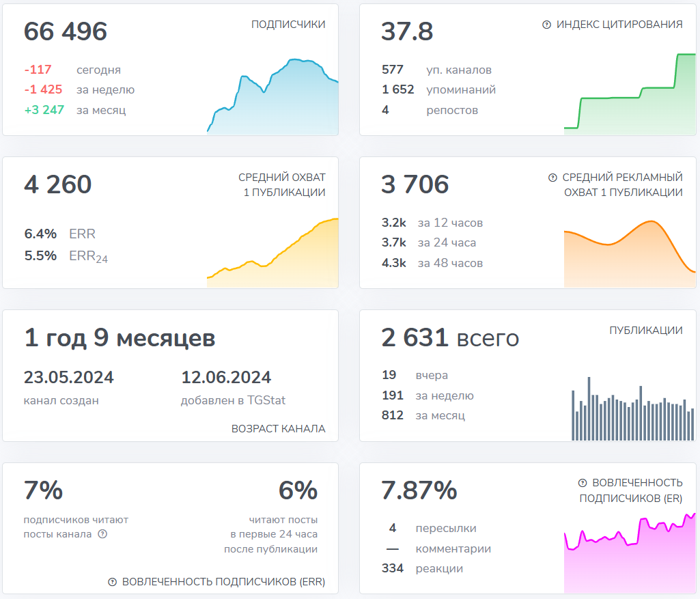Open the grey publications bar chart
Screen dimensions: 700x599
(x=629, y=410)
